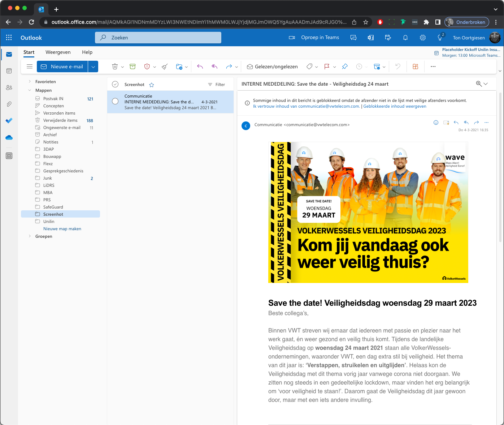Viewport: 504px width, 425px height.
Task: Click the Nieuwe e-mail button
Action: 62,66
